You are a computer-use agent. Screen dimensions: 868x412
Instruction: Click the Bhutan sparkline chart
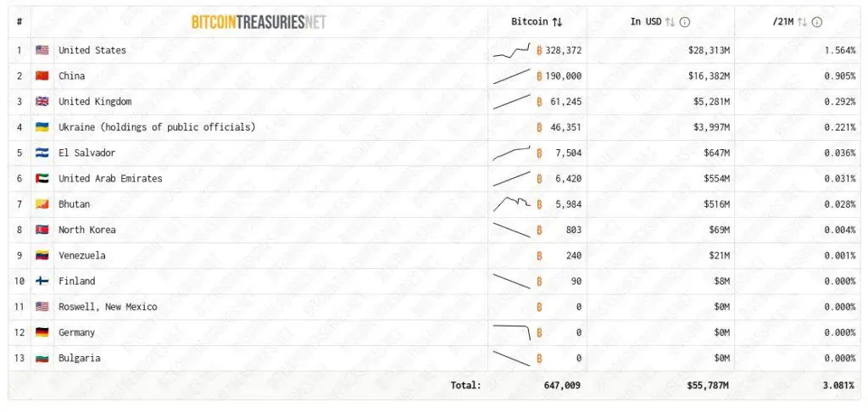tap(511, 203)
